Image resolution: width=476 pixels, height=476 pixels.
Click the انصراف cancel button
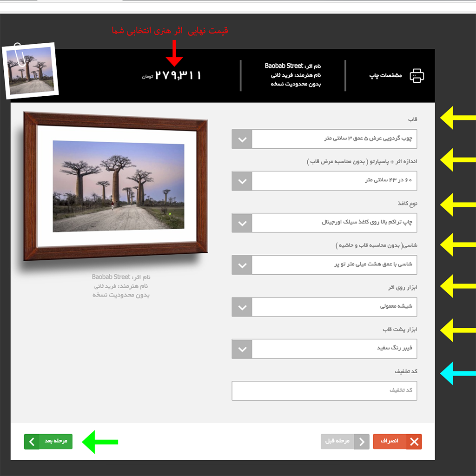coord(397,442)
